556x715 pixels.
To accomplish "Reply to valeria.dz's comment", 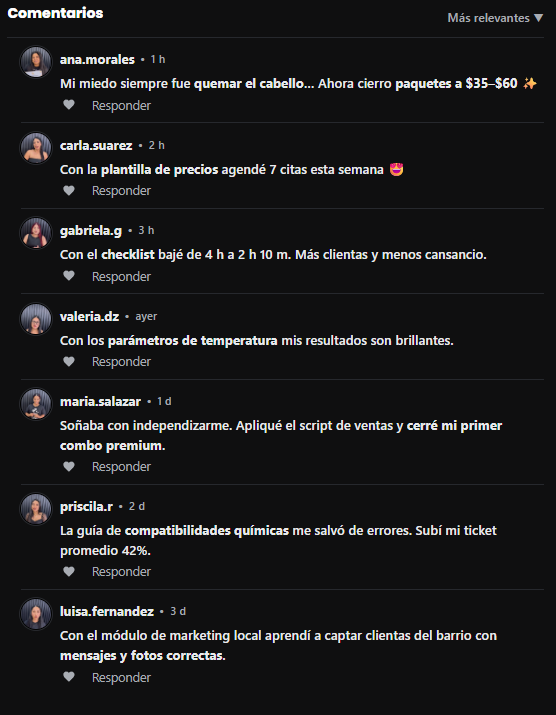I will pos(121,362).
